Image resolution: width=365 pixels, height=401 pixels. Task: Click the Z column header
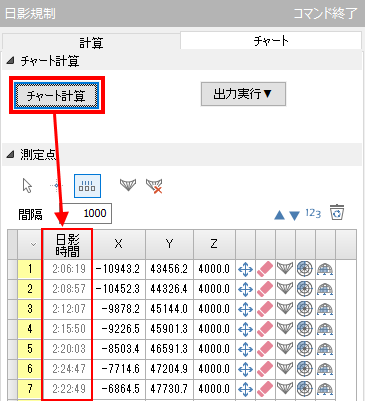(214, 244)
